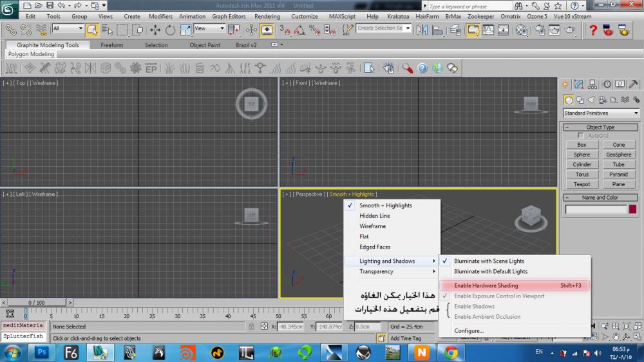Image resolution: width=644 pixels, height=362 pixels.
Task: Select the Lights category icon
Action: [x=591, y=100]
